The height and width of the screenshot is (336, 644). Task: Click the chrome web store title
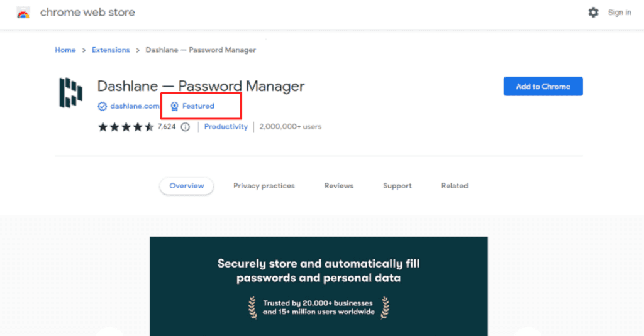tap(87, 13)
